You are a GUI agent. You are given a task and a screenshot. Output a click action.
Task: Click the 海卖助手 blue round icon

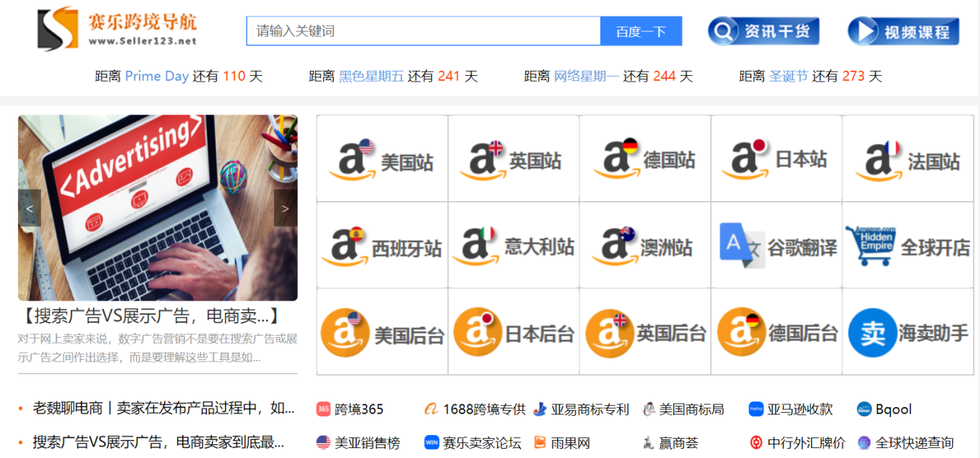pos(872,333)
